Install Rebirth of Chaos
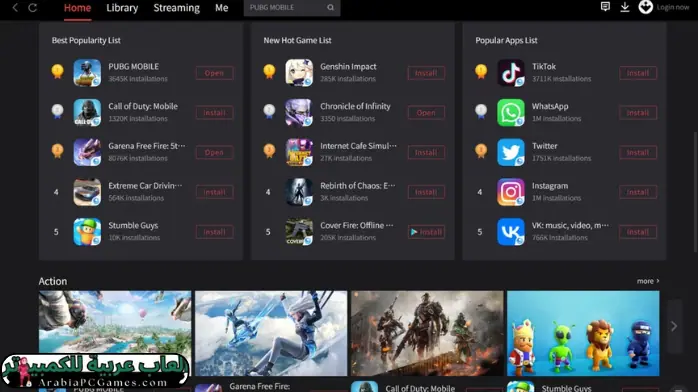Image resolution: width=698 pixels, height=392 pixels. click(x=426, y=192)
